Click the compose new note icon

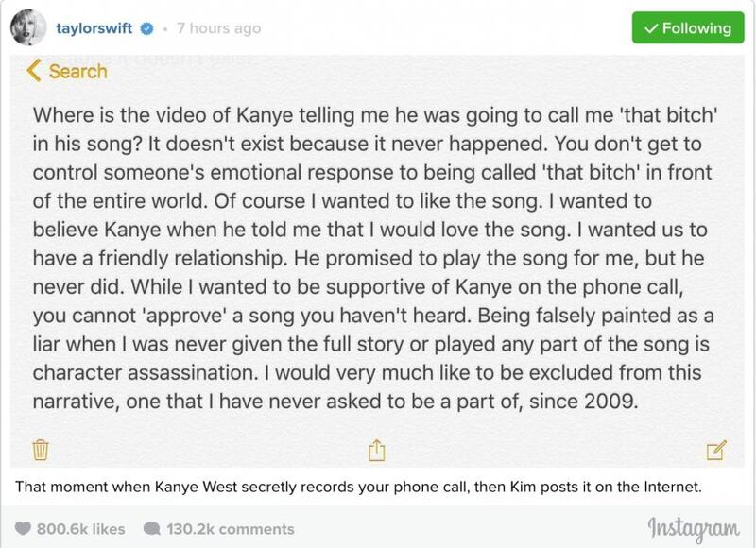[716, 450]
